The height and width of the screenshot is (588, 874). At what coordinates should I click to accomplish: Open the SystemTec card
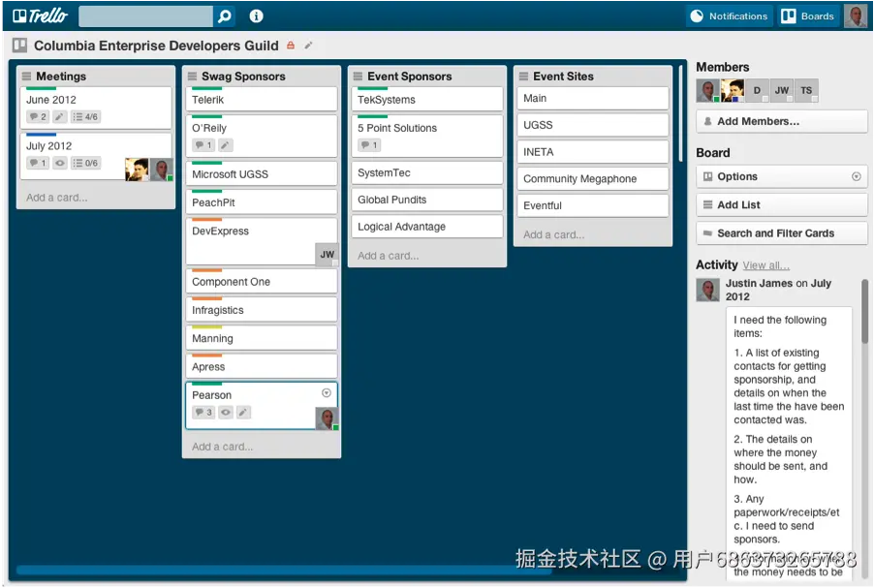coord(427,172)
